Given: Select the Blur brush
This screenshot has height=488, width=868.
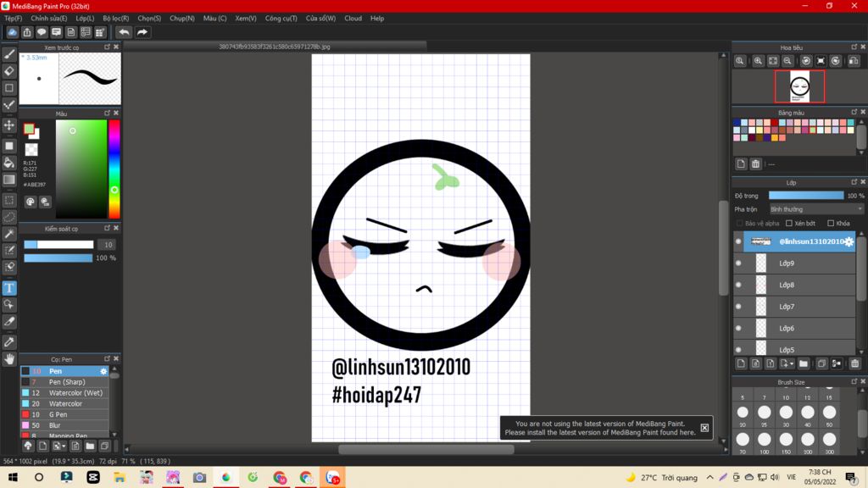Looking at the screenshot, I should tap(64, 425).
